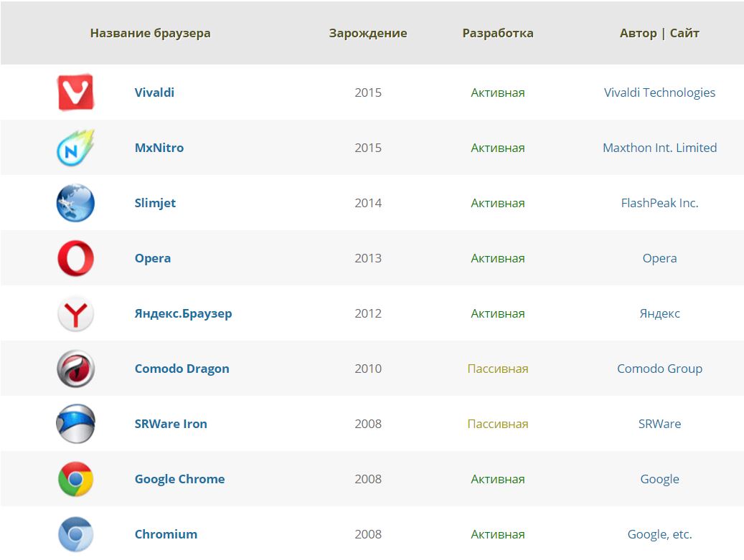
Task: Click Активная status in the Opera row
Action: [498, 259]
